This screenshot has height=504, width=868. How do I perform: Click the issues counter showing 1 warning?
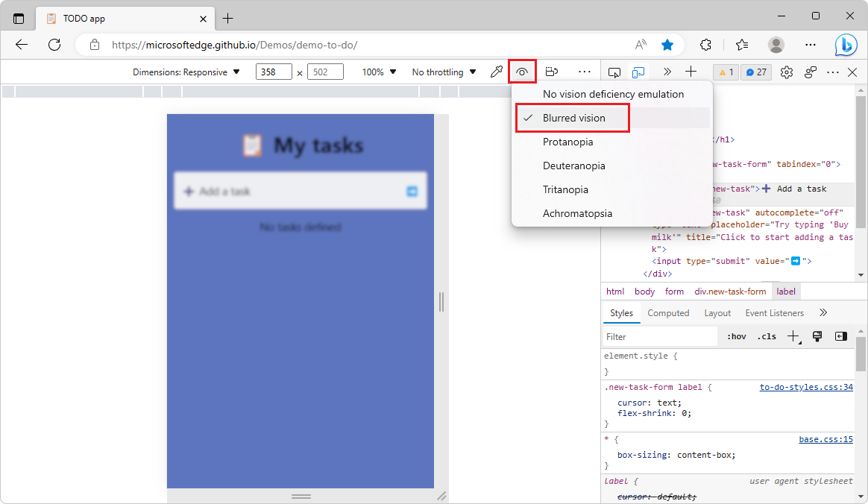pyautogui.click(x=725, y=71)
